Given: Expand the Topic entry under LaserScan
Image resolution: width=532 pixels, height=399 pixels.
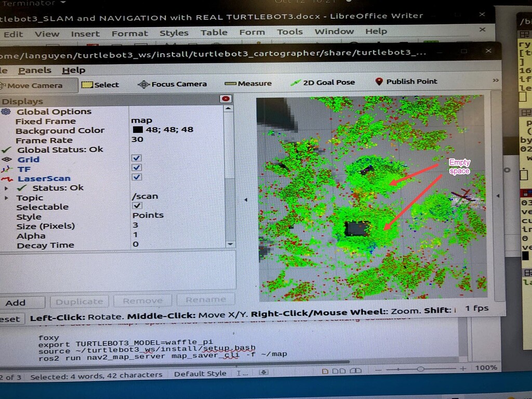Looking at the screenshot, I should pos(6,197).
